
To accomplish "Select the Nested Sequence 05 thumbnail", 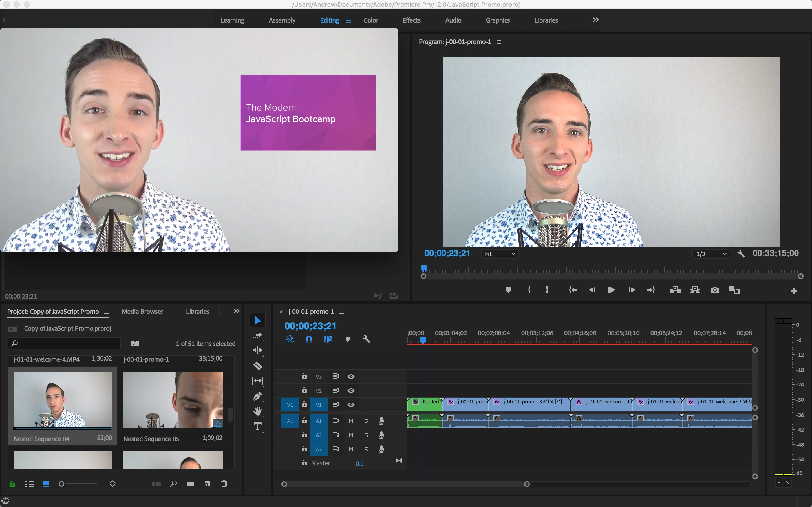I will coord(173,399).
